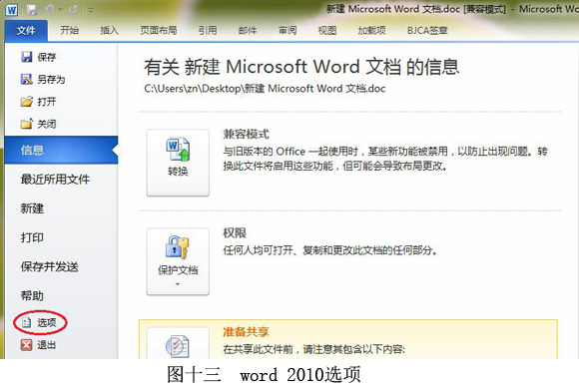Click the Save As (另存为) icon
579x392 pixels.
coord(27,79)
